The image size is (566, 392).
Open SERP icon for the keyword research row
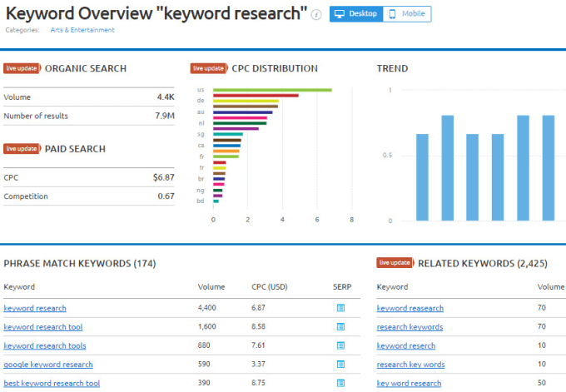point(340,308)
